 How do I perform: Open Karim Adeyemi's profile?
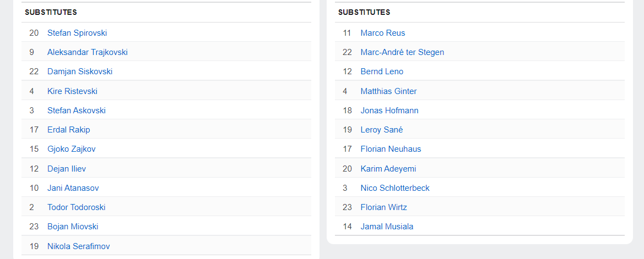tap(388, 169)
